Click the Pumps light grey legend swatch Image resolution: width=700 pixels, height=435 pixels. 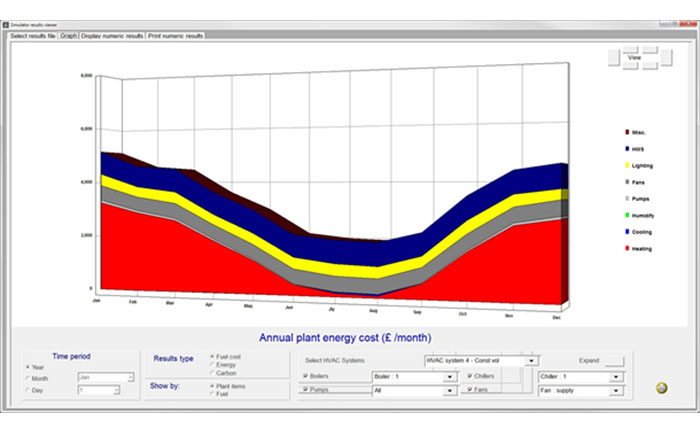click(627, 199)
